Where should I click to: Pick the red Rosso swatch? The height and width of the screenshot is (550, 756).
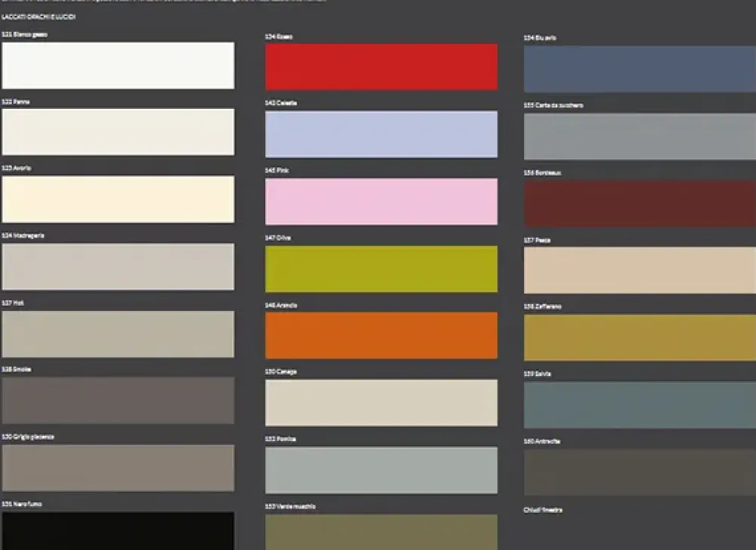tap(381, 67)
